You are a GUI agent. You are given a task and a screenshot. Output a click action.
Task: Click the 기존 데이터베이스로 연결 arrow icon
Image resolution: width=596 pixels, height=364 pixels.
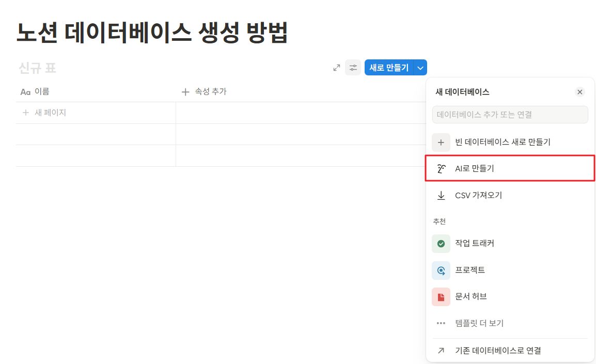pos(441,350)
